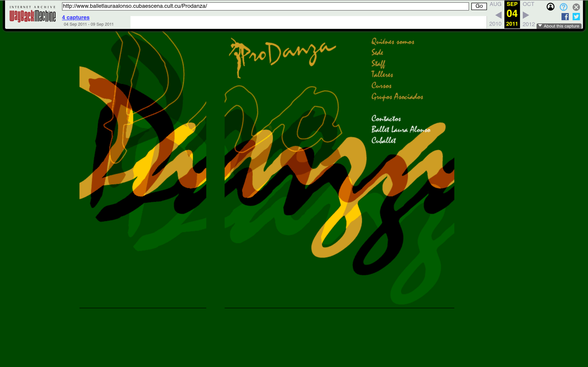Open the 4 captures link
This screenshot has width=588, height=367.
pos(76,17)
